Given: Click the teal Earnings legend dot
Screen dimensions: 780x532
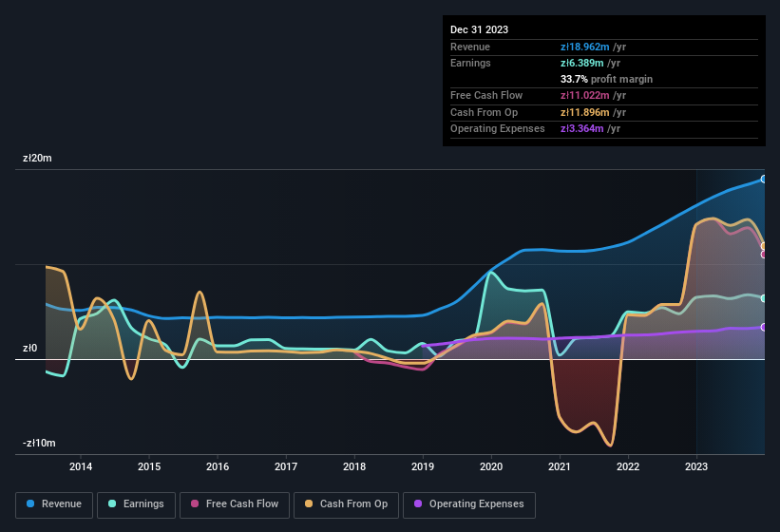Looking at the screenshot, I should (x=113, y=504).
